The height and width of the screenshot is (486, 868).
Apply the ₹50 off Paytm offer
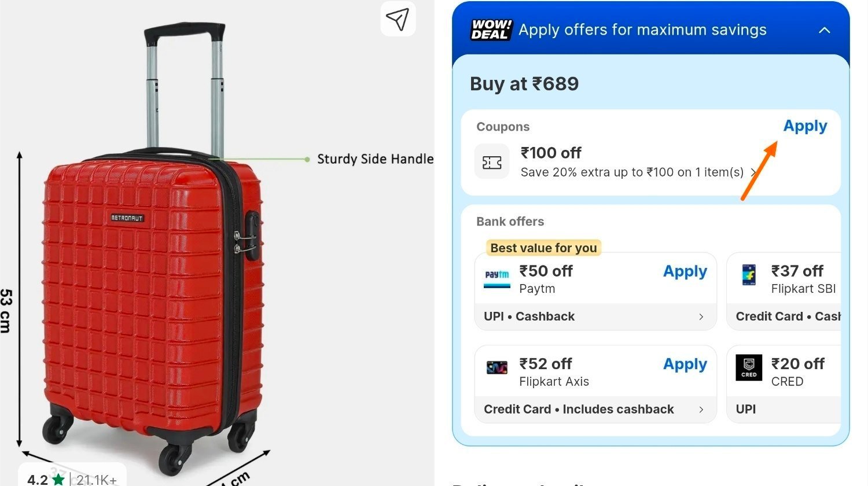pyautogui.click(x=685, y=271)
